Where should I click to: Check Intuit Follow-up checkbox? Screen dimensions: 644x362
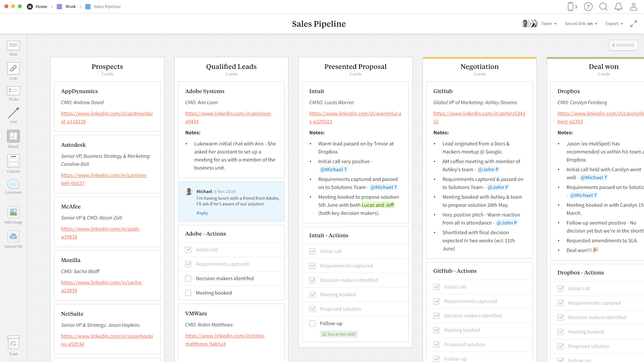click(x=312, y=324)
